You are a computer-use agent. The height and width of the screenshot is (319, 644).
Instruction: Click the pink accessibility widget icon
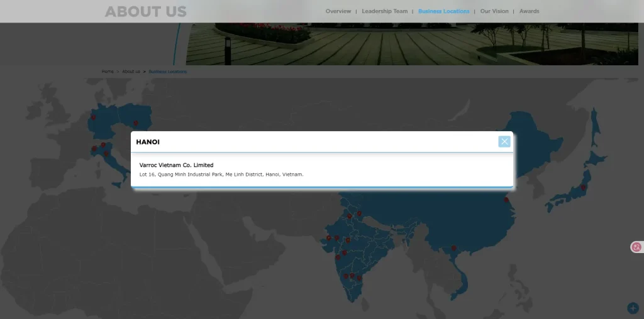tap(636, 247)
